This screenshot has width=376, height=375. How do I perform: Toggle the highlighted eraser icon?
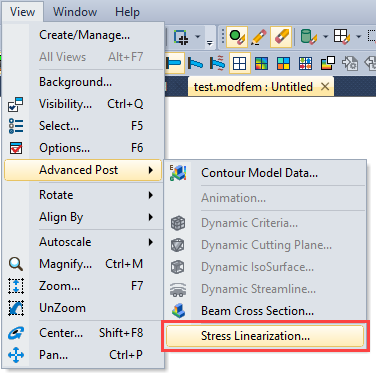tap(281, 37)
